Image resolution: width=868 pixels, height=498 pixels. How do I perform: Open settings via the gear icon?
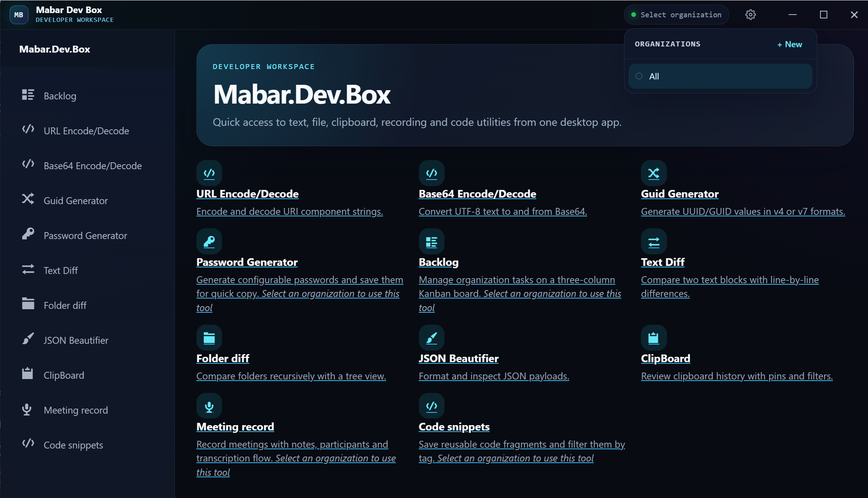pyautogui.click(x=751, y=15)
